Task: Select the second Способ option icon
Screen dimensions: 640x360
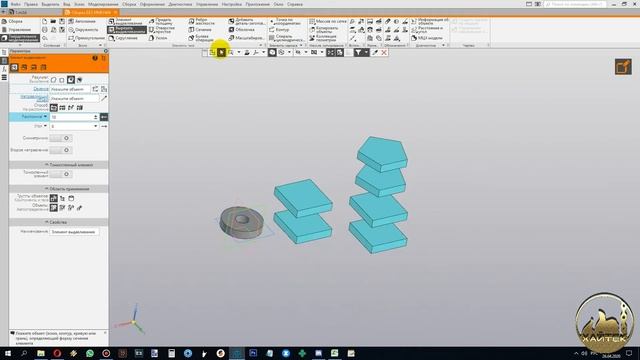Action: (62, 108)
